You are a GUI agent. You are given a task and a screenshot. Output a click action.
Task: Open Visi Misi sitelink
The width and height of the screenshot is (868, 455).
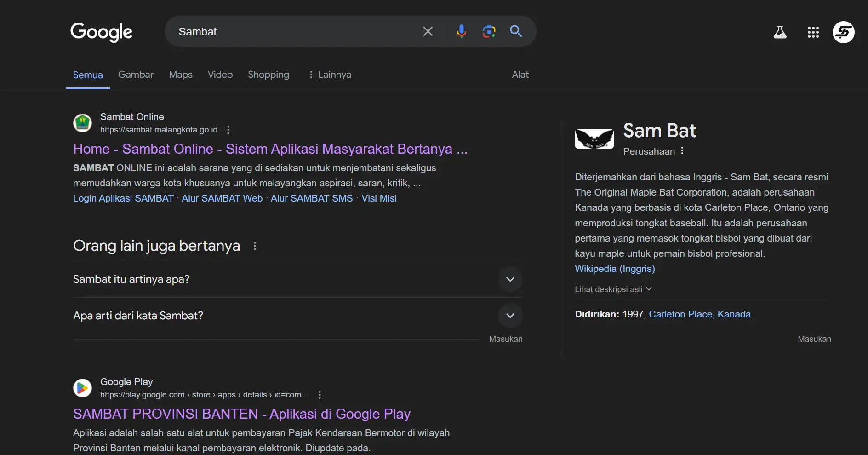point(379,198)
